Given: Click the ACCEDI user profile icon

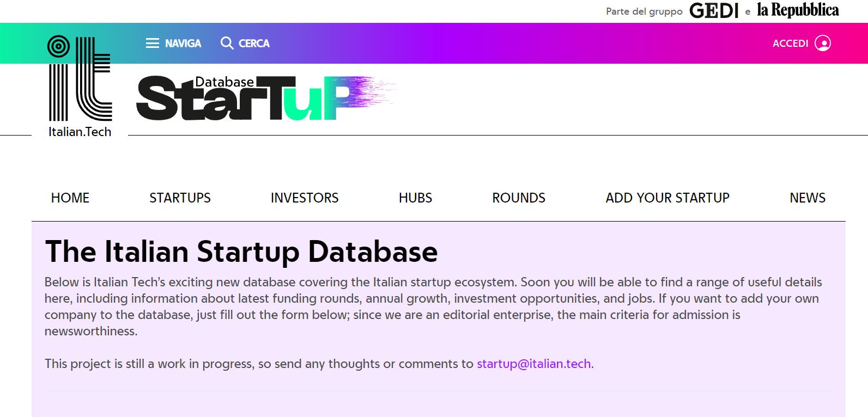Looking at the screenshot, I should click(823, 43).
